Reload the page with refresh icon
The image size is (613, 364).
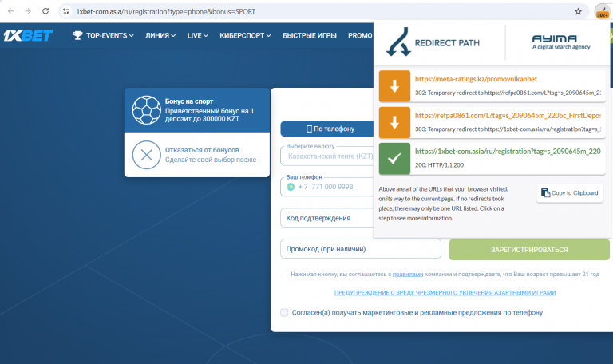point(45,11)
